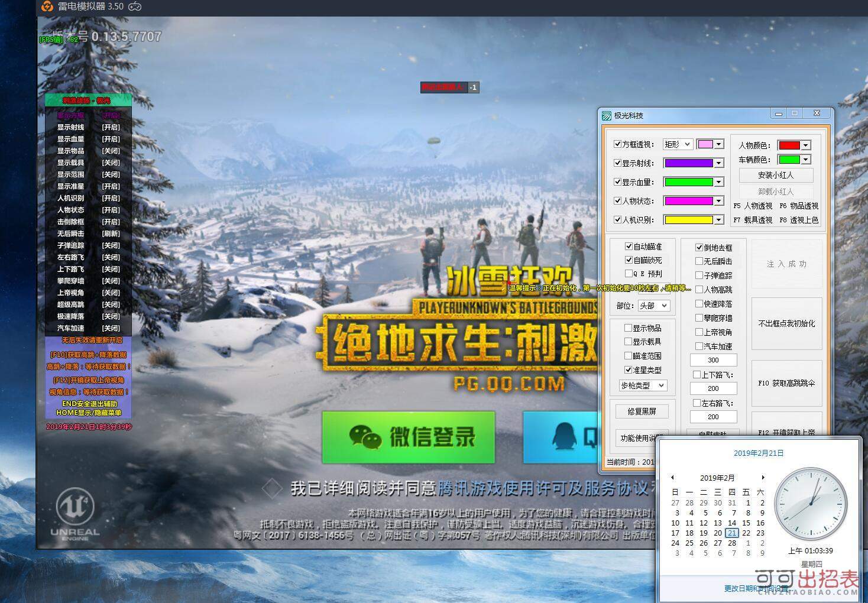Open 人物状态 magenta color dropdown

pos(719,201)
